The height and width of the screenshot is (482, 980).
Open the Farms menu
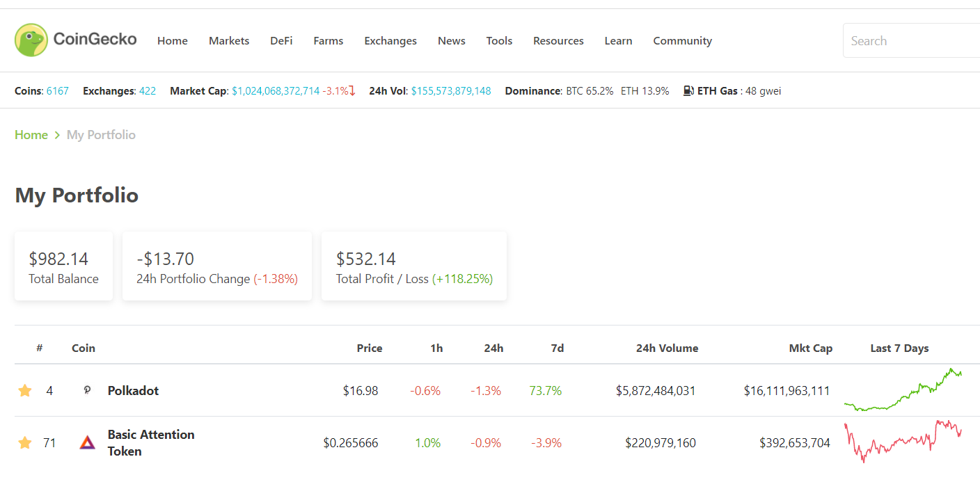[329, 41]
